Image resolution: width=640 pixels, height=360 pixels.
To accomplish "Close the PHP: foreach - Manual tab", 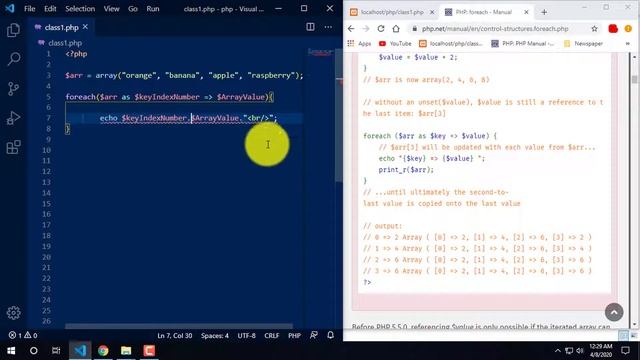I will click(x=526, y=12).
